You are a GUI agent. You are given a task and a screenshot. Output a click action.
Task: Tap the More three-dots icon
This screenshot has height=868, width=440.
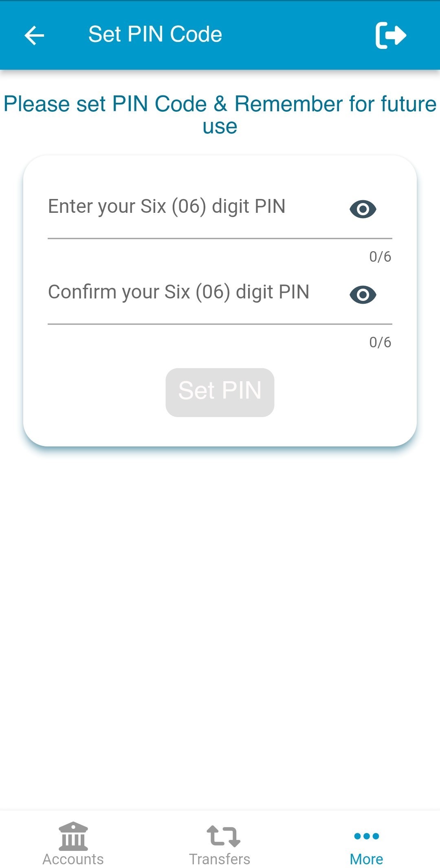[366, 836]
